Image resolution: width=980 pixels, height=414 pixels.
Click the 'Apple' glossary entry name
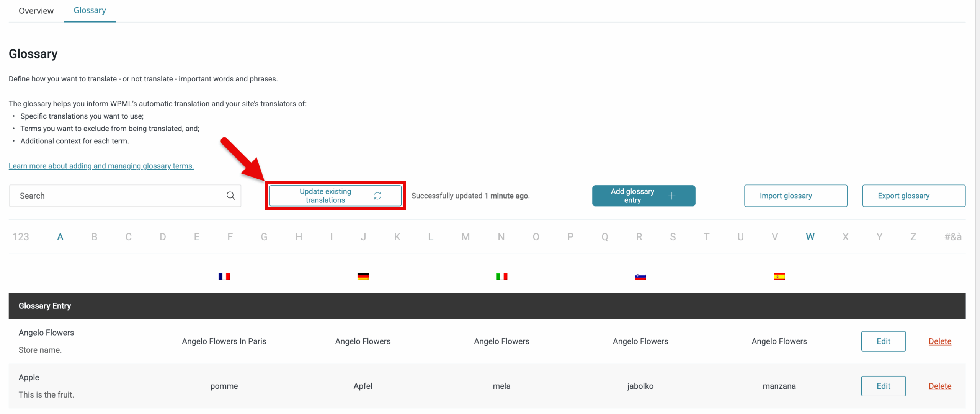coord(29,377)
